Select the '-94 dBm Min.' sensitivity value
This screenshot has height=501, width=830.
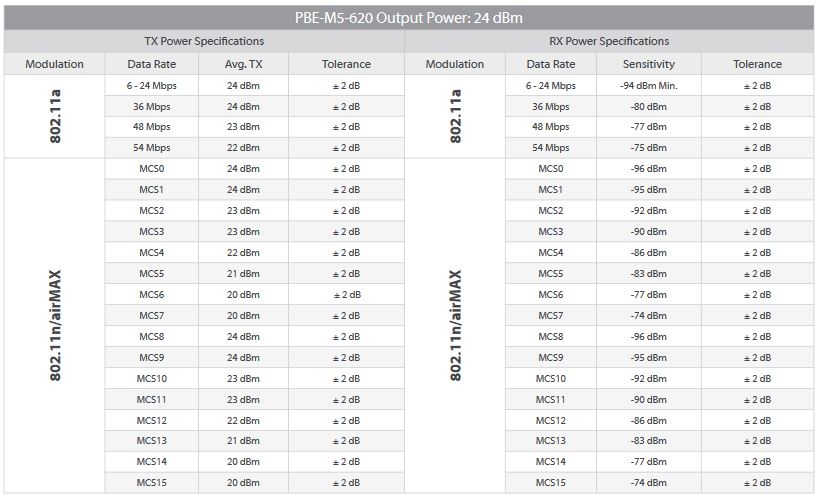[648, 86]
